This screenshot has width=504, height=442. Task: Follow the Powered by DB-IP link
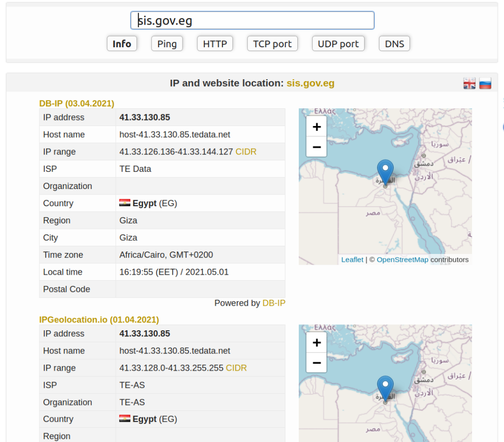tap(274, 303)
